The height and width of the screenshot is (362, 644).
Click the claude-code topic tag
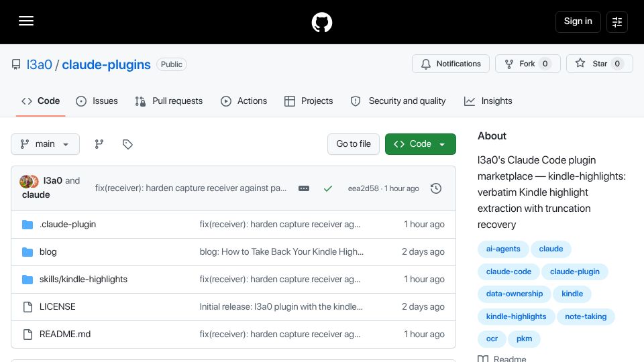coord(508,271)
